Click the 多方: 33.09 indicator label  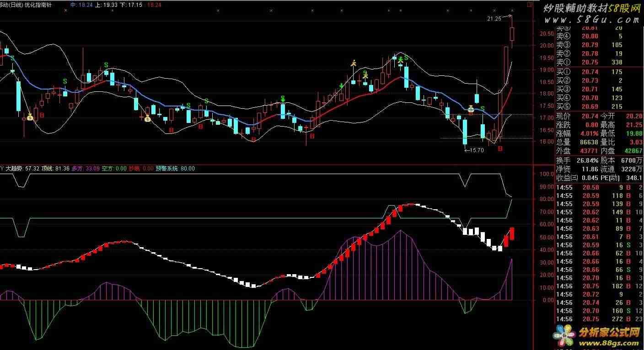tap(86, 169)
